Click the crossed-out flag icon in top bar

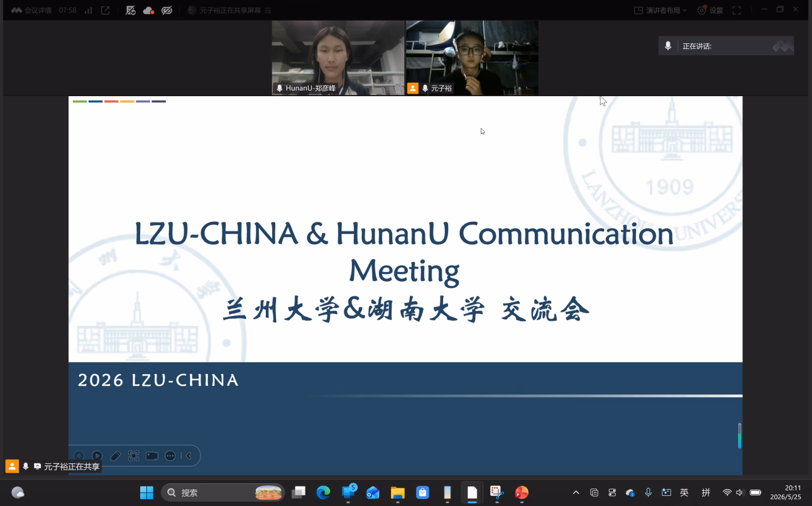point(131,10)
